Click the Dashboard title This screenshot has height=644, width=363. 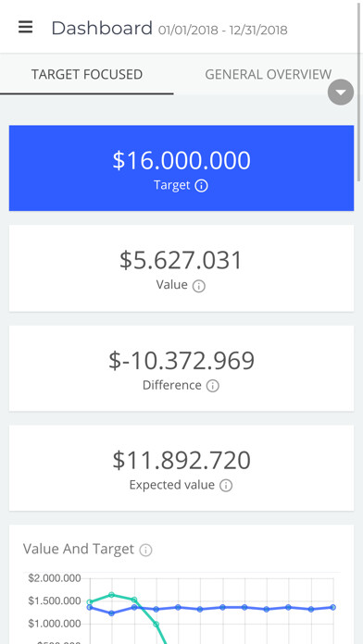[x=102, y=28]
